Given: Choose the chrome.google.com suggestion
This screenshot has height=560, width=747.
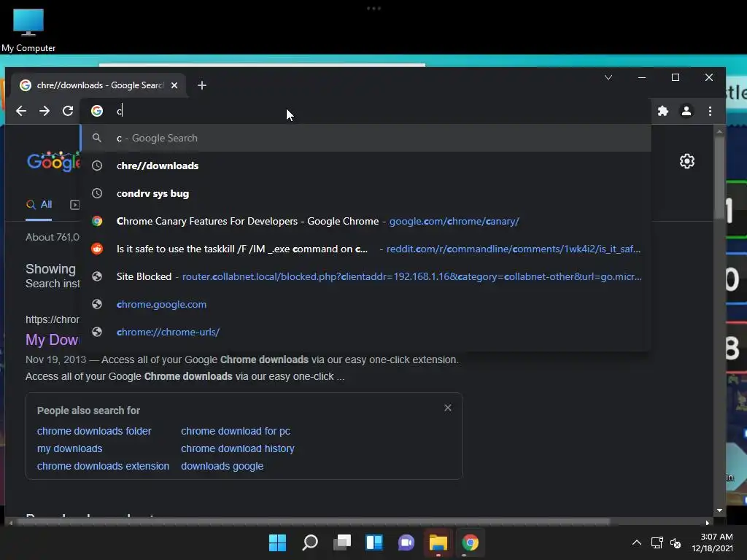Looking at the screenshot, I should (366, 304).
